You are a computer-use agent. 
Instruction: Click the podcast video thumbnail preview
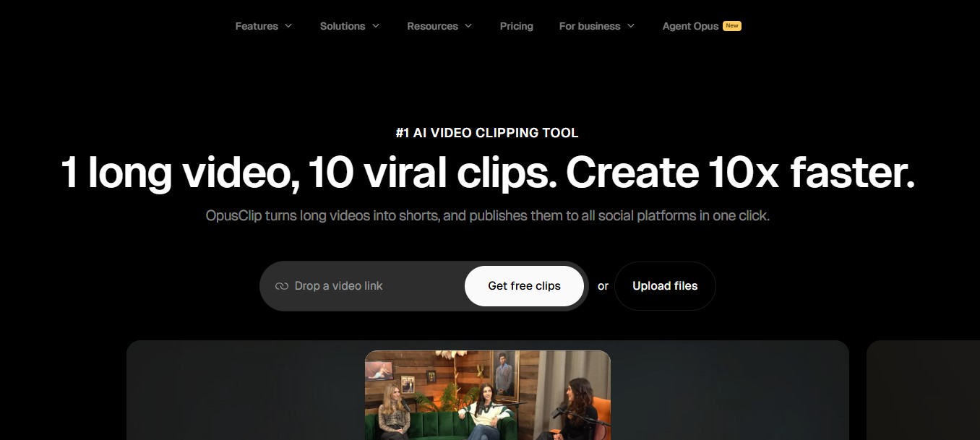point(487,395)
